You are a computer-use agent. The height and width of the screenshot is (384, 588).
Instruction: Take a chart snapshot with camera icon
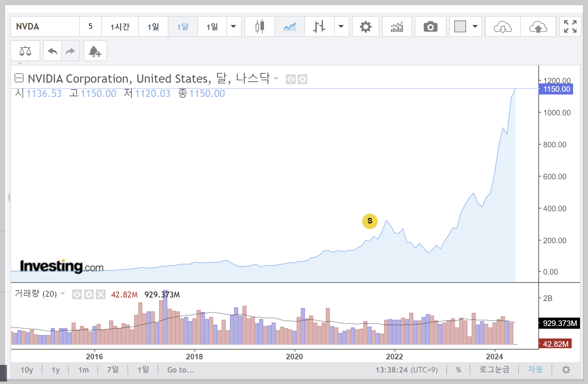430,26
